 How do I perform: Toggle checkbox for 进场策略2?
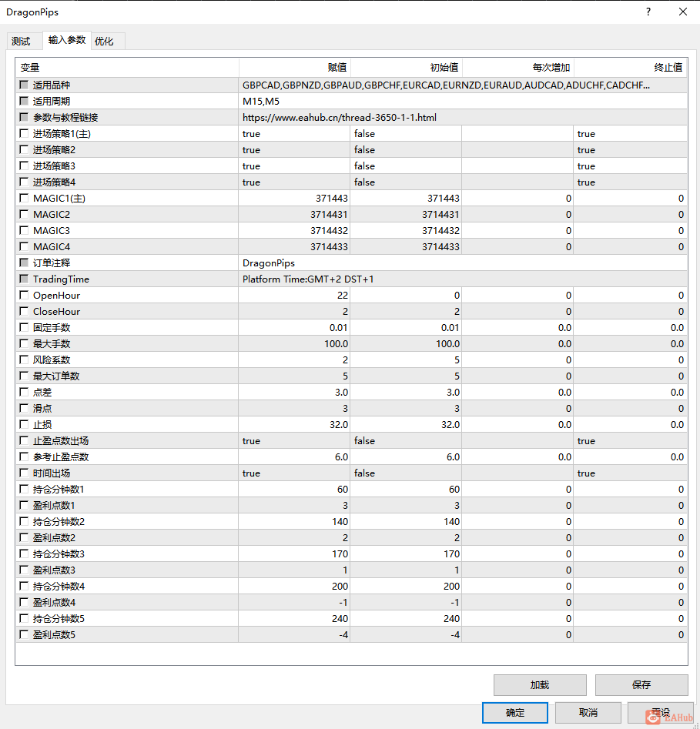tap(24, 149)
